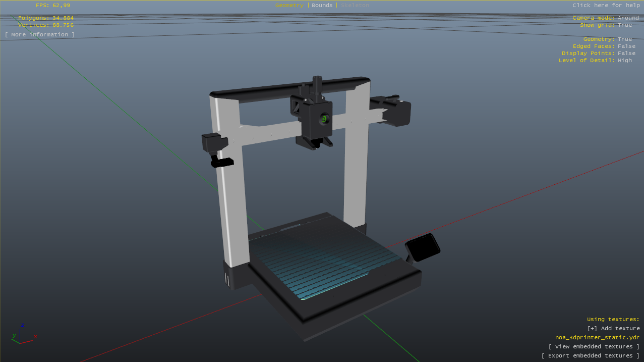
Task: Click the XYZ axis orientation gizmo
Action: [x=24, y=333]
